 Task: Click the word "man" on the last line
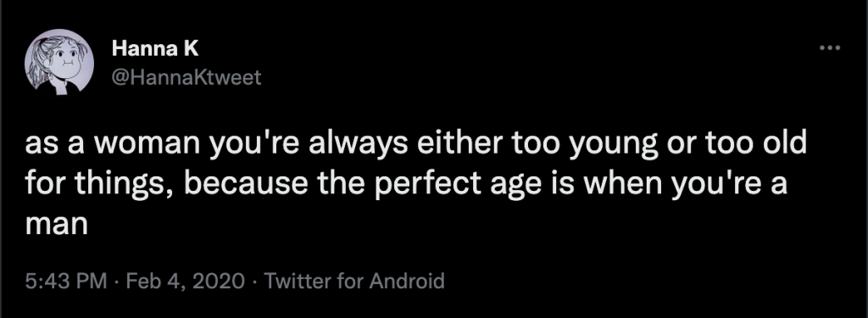coord(57,225)
